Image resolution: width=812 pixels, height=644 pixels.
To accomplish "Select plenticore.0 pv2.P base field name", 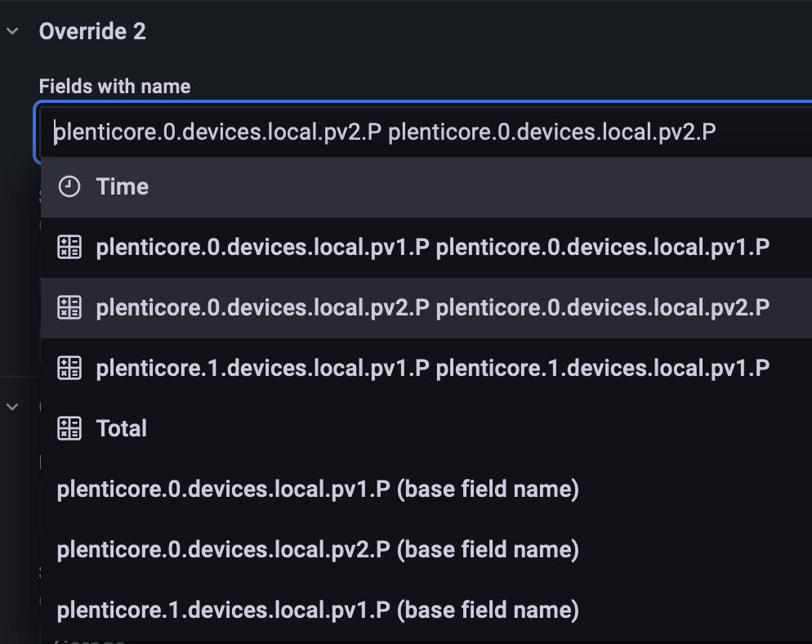I will [x=318, y=550].
